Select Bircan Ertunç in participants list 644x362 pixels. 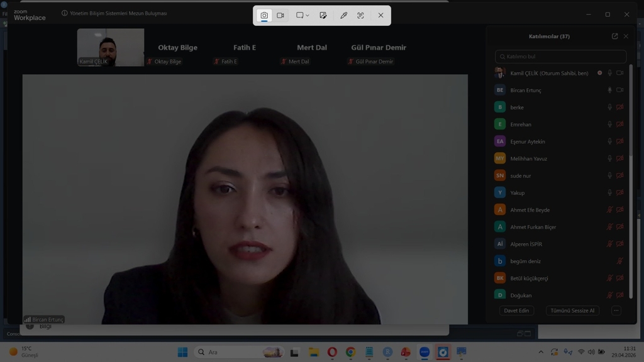[525, 90]
